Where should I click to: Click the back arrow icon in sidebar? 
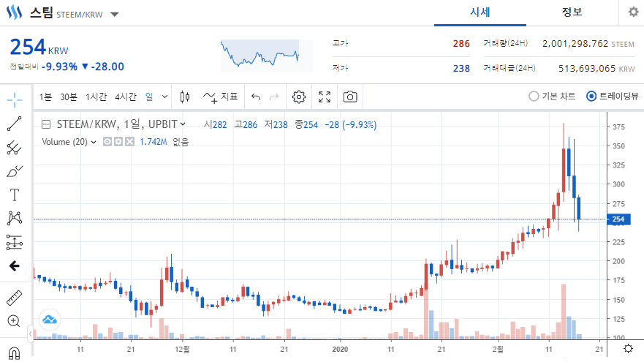pos(15,266)
